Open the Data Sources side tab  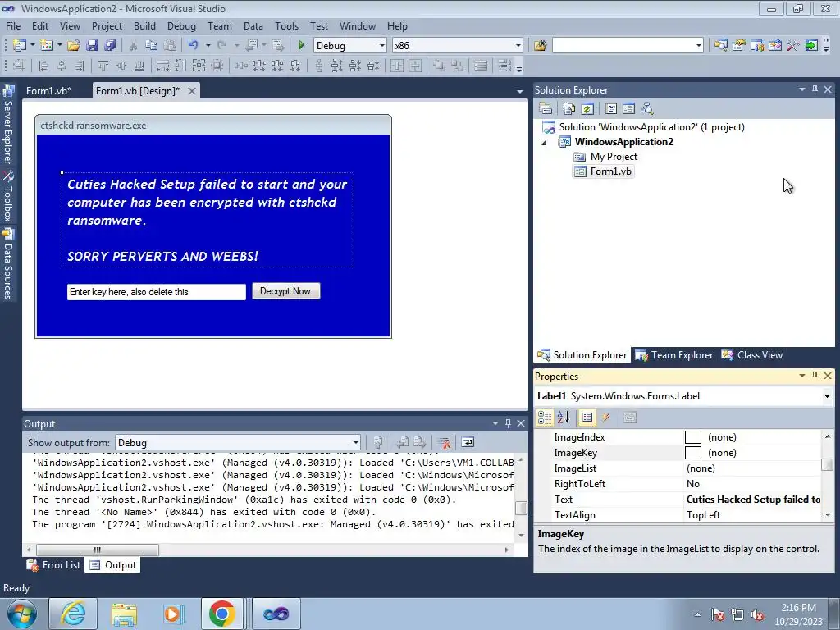[8, 263]
